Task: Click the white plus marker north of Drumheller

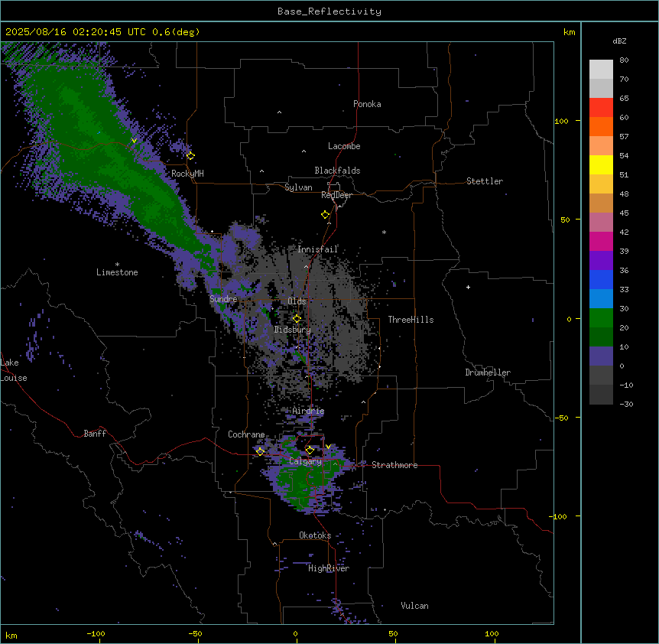Action: (468, 287)
